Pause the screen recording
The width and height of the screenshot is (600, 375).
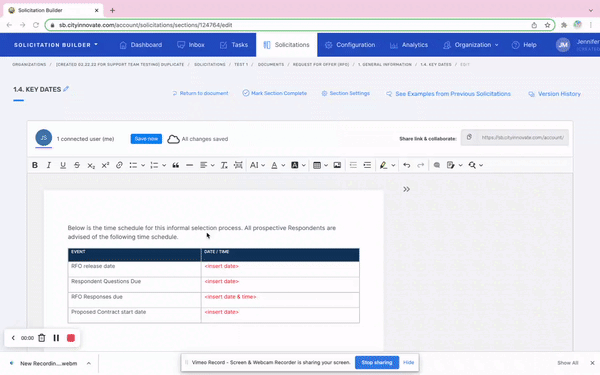coord(56,338)
